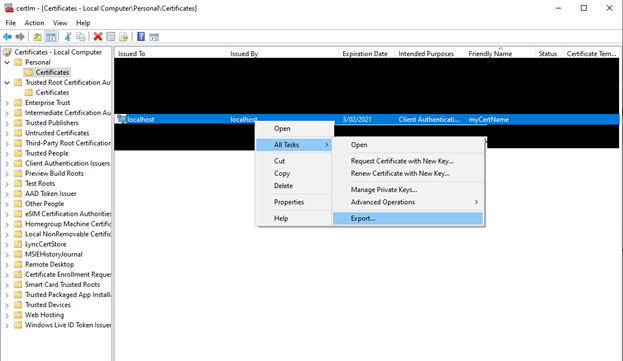Screen dimensions: 623x361
Task: Choose Delete in the context menu
Action: [294, 186]
